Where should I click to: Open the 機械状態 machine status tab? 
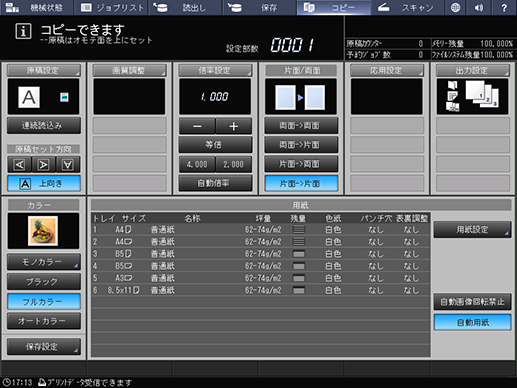(36, 7)
